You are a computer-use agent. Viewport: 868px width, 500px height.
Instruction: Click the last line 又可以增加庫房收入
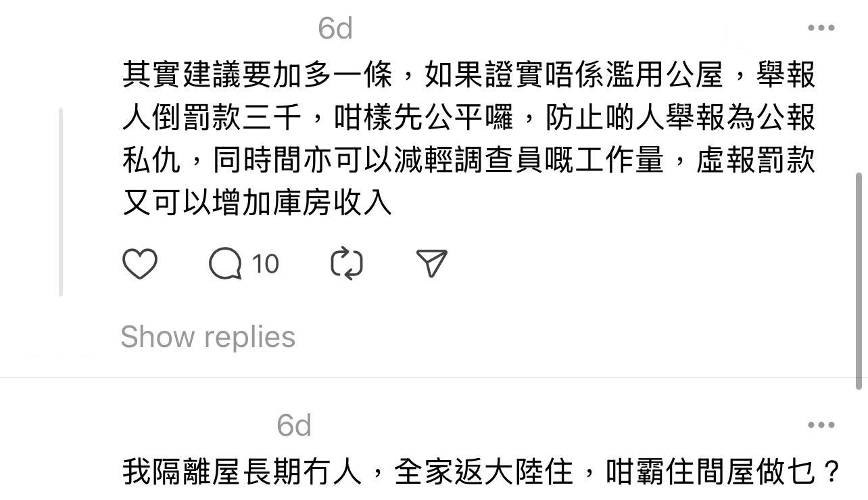pos(257,203)
